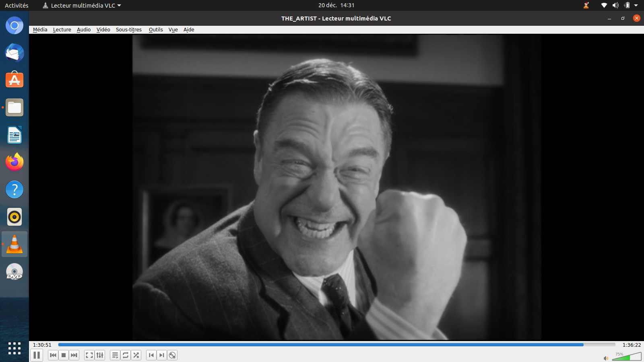Image resolution: width=644 pixels, height=362 pixels.
Task: Open the DVD menu disc icon
Action: pos(172,355)
